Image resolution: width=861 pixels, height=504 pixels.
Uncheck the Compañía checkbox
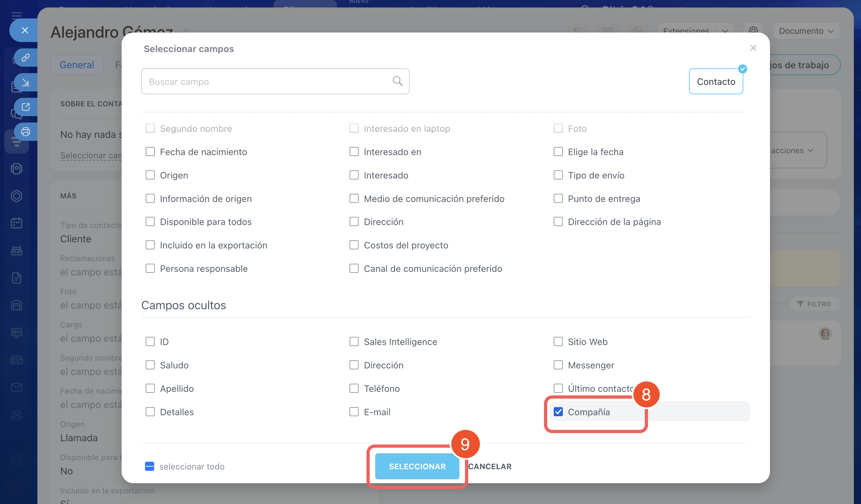(x=558, y=412)
